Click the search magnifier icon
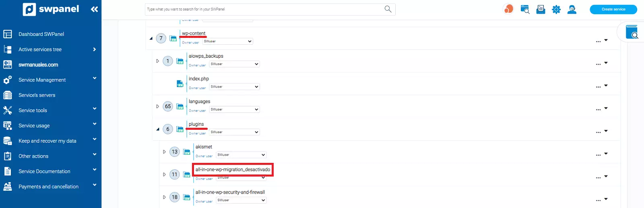The width and height of the screenshot is (644, 208). 388,9
